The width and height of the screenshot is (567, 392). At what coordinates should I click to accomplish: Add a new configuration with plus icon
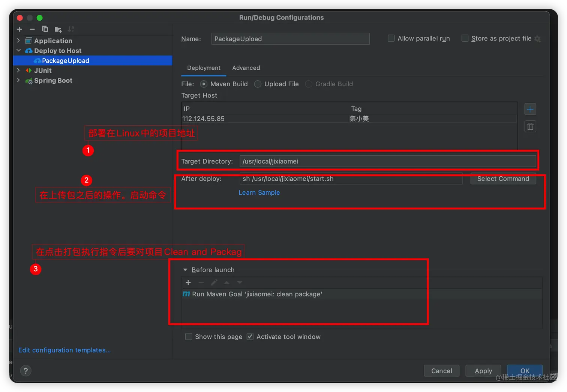pyautogui.click(x=19, y=29)
